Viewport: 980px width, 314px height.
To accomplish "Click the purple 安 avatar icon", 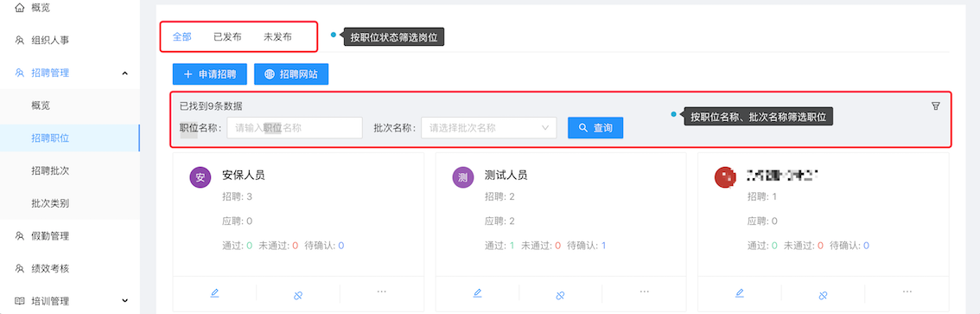I will (x=200, y=177).
